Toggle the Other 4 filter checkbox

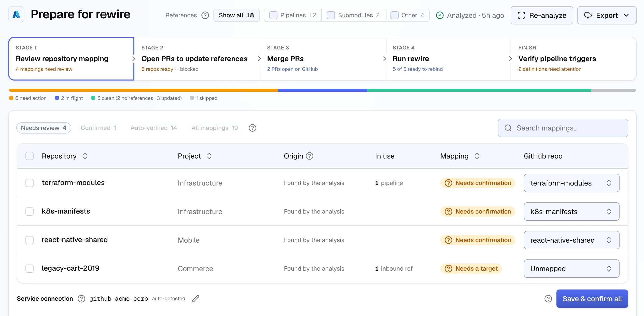(x=394, y=15)
